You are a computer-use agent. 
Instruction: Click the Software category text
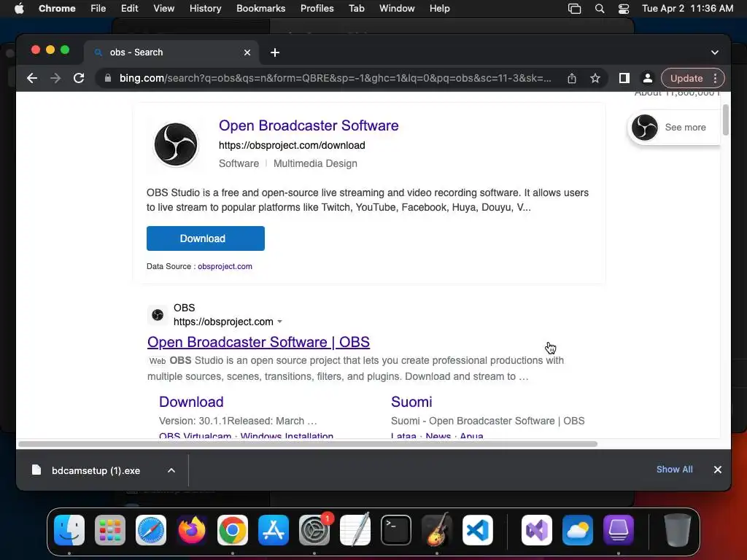click(239, 163)
